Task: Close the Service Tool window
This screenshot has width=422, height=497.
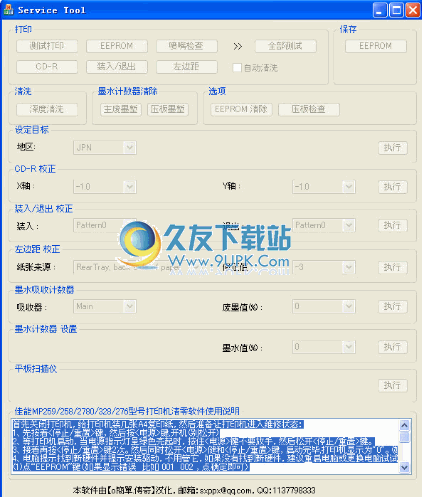Action: pyautogui.click(x=413, y=10)
